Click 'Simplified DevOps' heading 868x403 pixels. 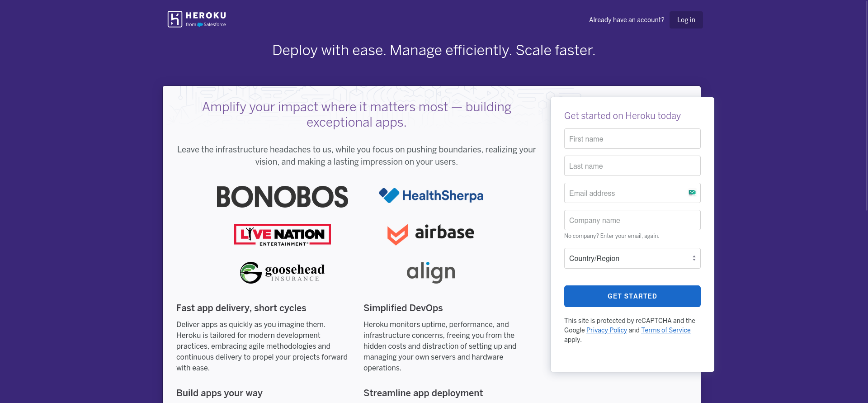[x=403, y=308]
